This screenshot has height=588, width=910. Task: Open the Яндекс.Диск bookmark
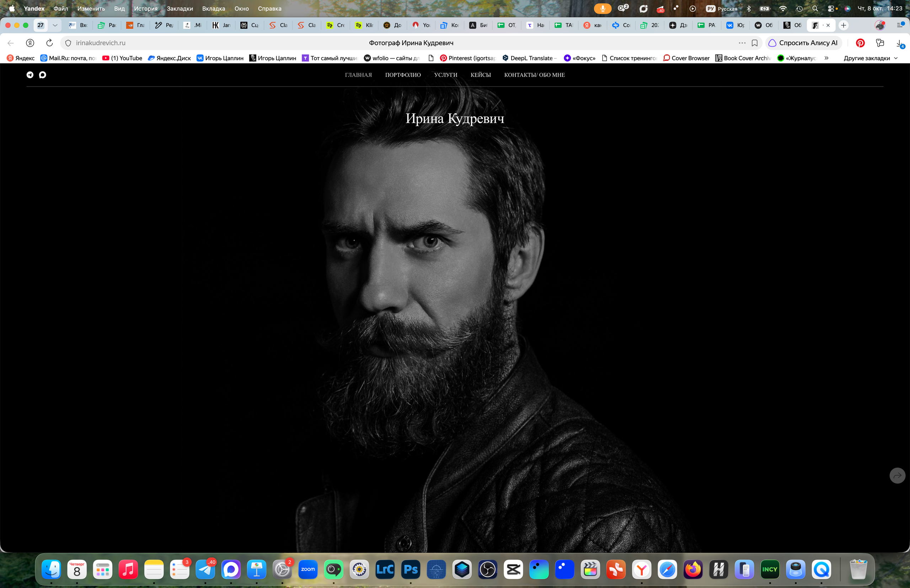169,58
